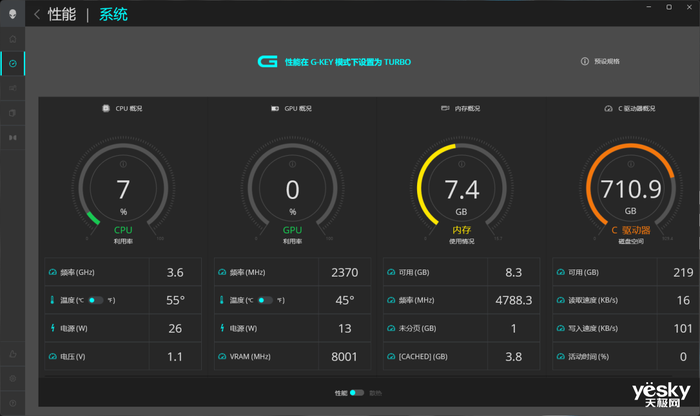
Task: Click the memory usage gauge showing 7.4 GB
Action: point(462,188)
